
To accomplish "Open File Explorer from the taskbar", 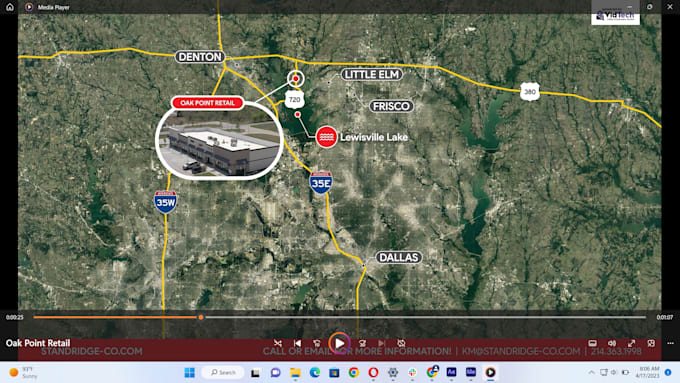I will pos(295,373).
